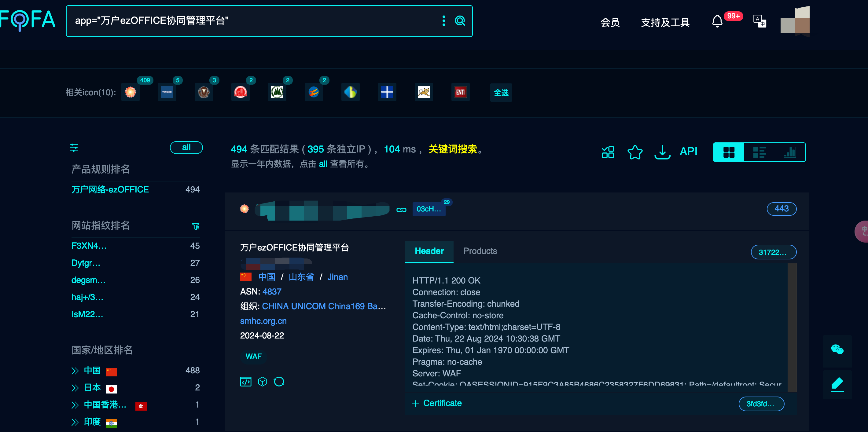The width and height of the screenshot is (868, 432).
Task: Switch to the Products tab
Action: coord(480,251)
